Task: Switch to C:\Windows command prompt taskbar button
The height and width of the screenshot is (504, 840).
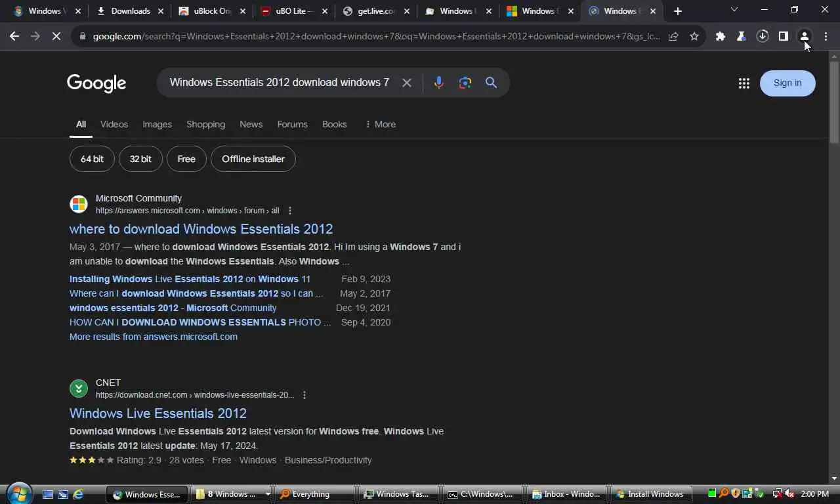Action: [482, 494]
